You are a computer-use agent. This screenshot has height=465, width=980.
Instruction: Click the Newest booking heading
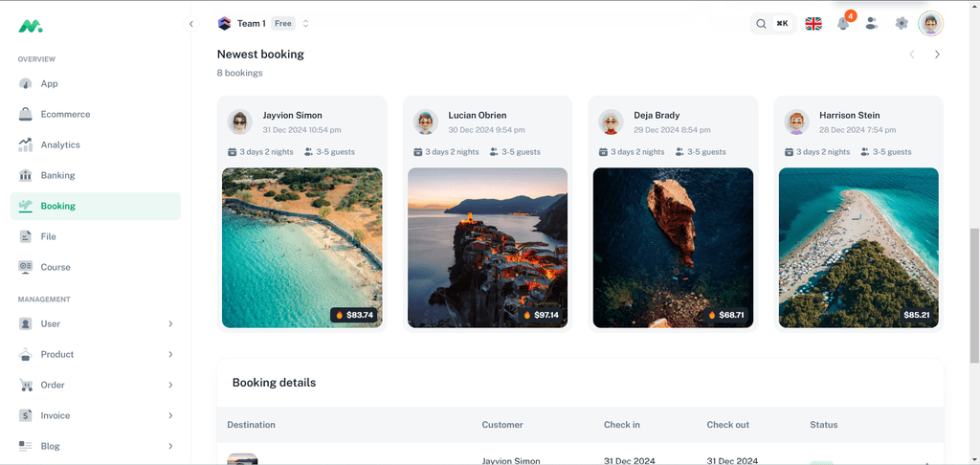click(x=260, y=55)
